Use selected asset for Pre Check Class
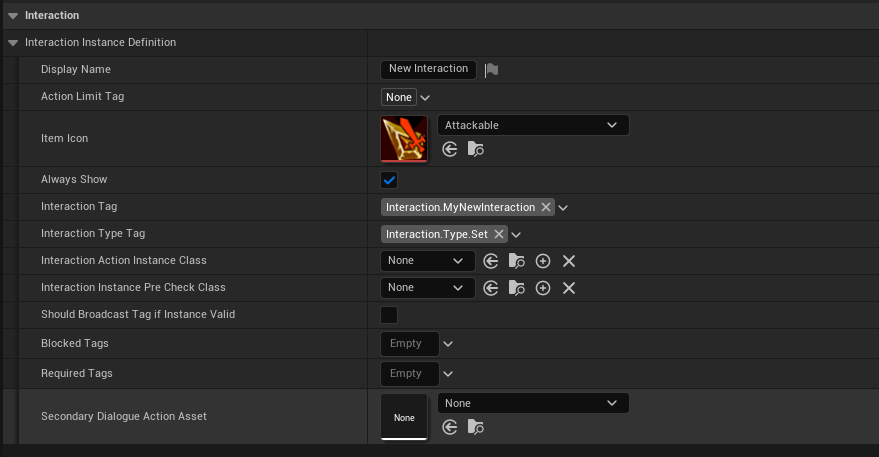This screenshot has width=879, height=457. [x=491, y=288]
